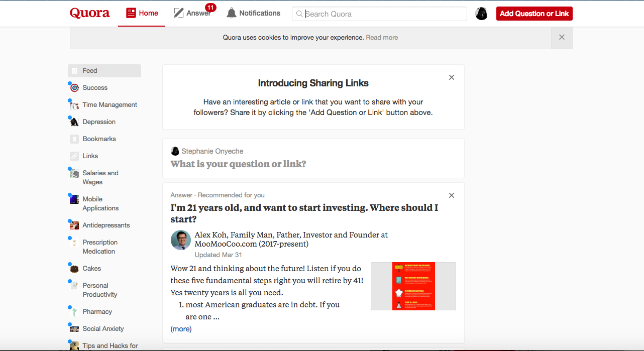
Task: Open Links from the sidebar
Action: coord(90,156)
